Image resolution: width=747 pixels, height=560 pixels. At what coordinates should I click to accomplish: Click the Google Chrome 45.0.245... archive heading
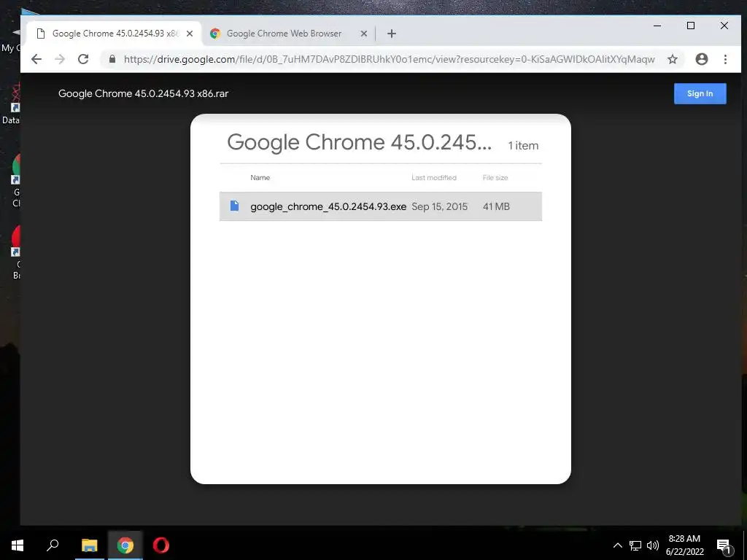359,142
